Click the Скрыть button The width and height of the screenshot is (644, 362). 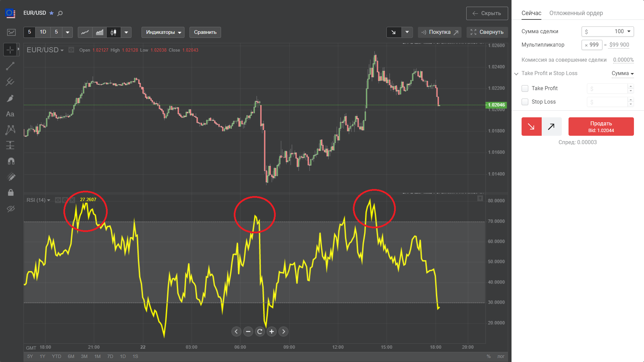(487, 13)
